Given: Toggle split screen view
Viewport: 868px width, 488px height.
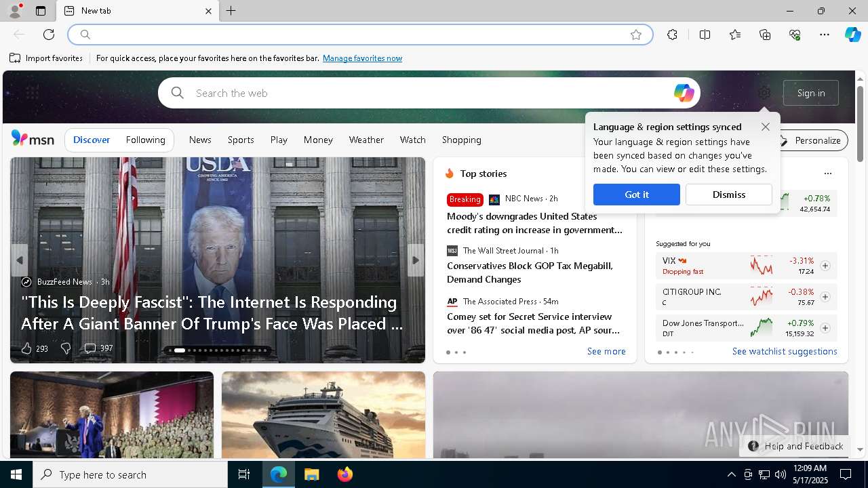Looking at the screenshot, I should pyautogui.click(x=705, y=35).
